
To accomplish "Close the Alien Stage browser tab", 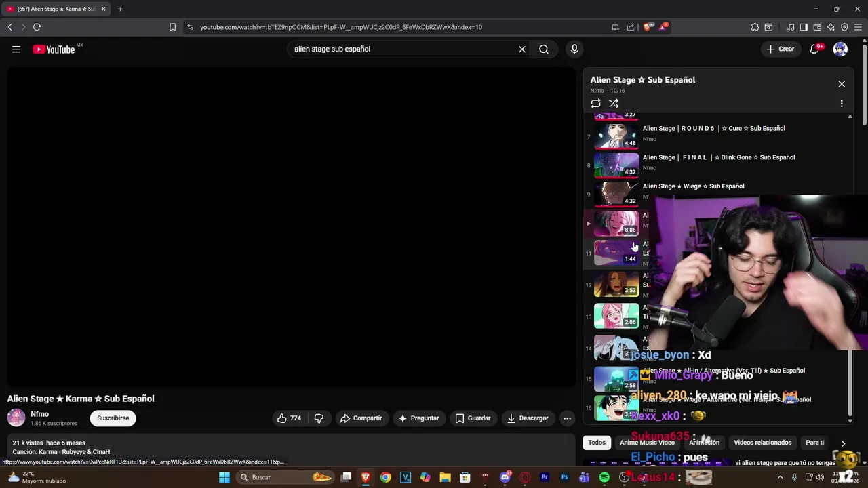I will point(103,9).
